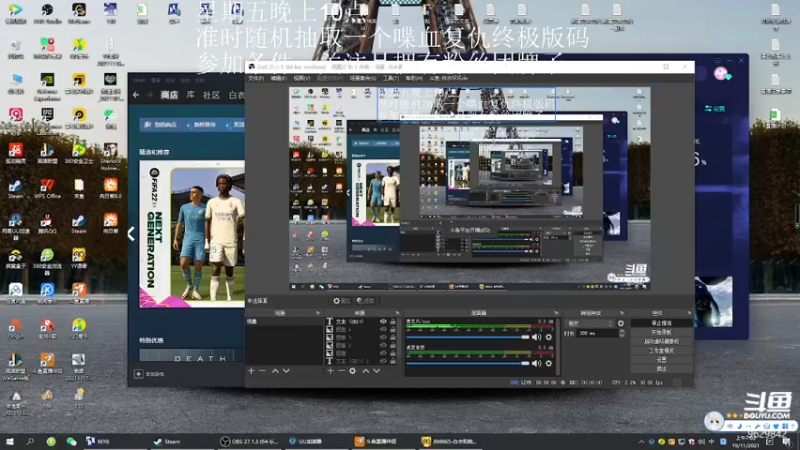Show previous featured item in Steam carousel

click(x=131, y=234)
